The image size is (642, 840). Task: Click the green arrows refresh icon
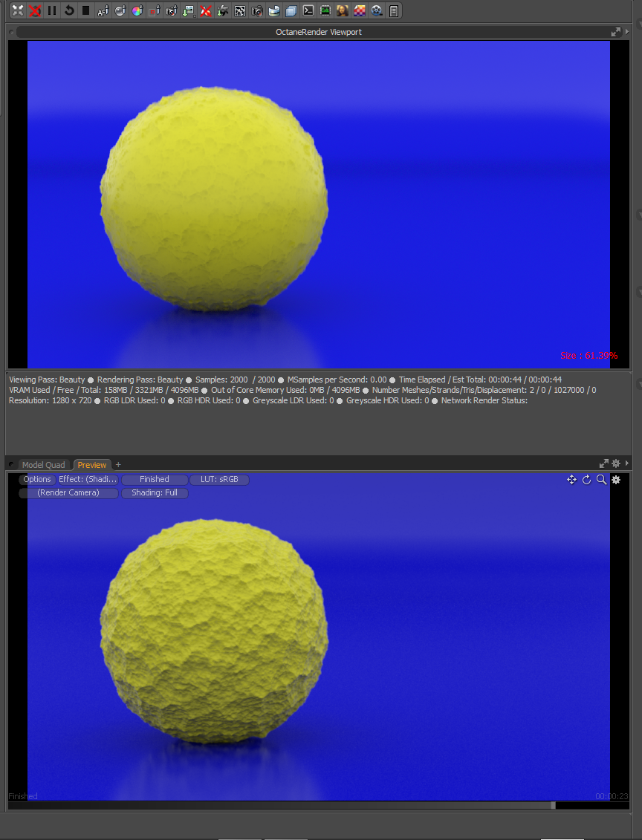tap(222, 10)
